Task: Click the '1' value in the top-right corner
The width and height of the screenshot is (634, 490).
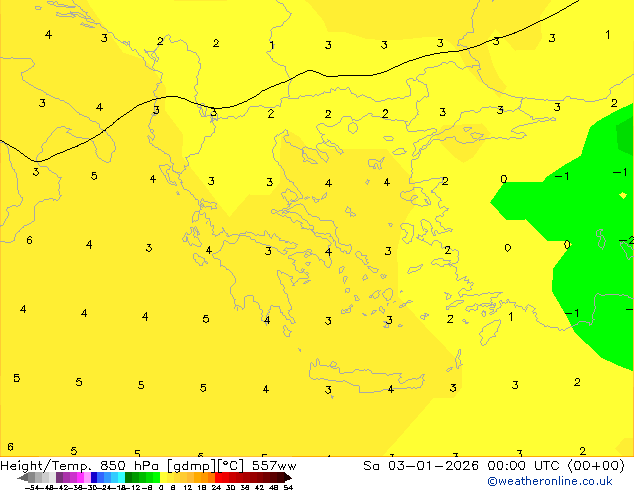Action: (x=607, y=35)
